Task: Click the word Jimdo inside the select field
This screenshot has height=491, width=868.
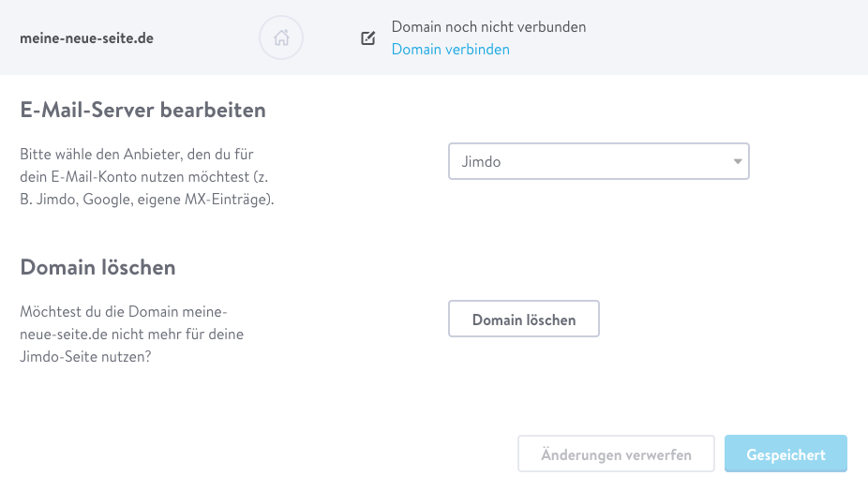Action: 481,162
